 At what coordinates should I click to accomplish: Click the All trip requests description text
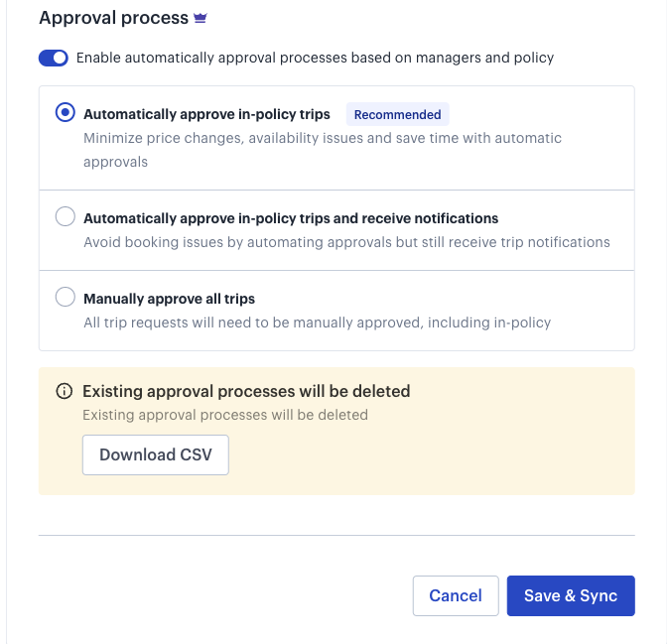click(318, 322)
